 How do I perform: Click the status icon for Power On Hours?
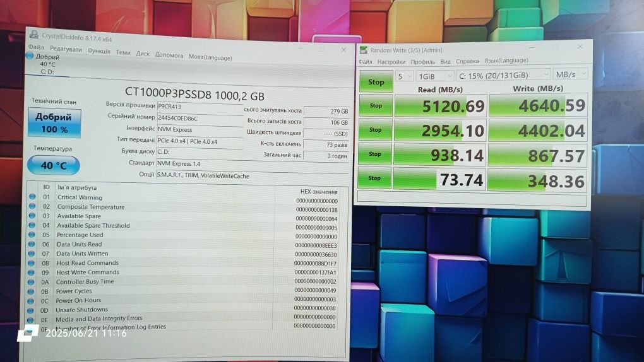click(x=30, y=301)
